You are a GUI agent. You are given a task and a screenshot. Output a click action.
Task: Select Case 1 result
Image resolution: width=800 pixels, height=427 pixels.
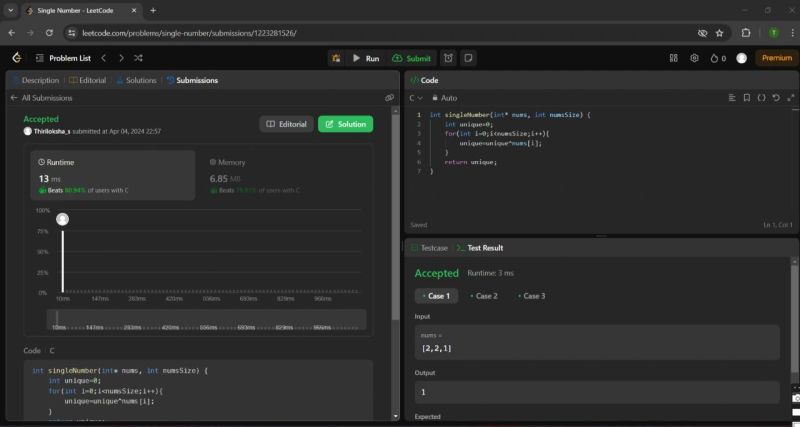tap(436, 296)
